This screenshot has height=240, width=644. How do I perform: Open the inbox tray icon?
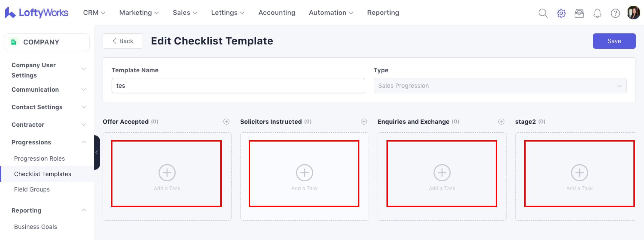coord(579,13)
